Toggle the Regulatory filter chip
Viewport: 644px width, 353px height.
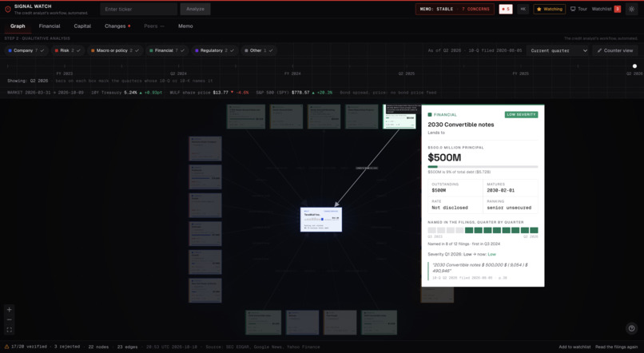click(214, 50)
